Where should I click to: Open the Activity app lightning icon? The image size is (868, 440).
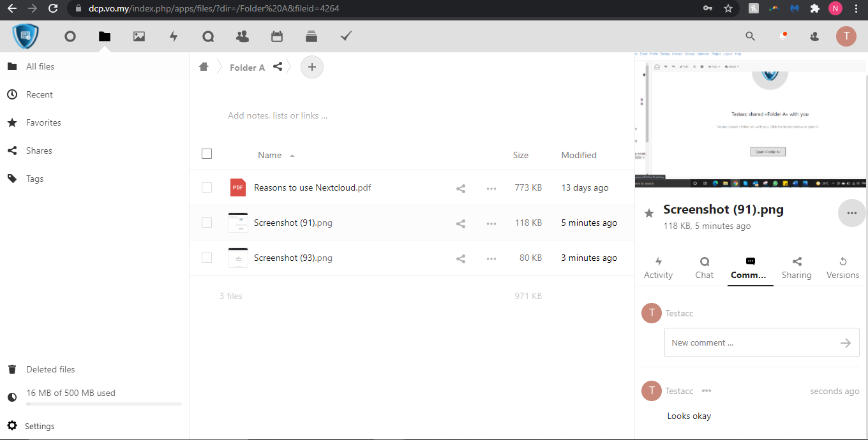(x=174, y=37)
